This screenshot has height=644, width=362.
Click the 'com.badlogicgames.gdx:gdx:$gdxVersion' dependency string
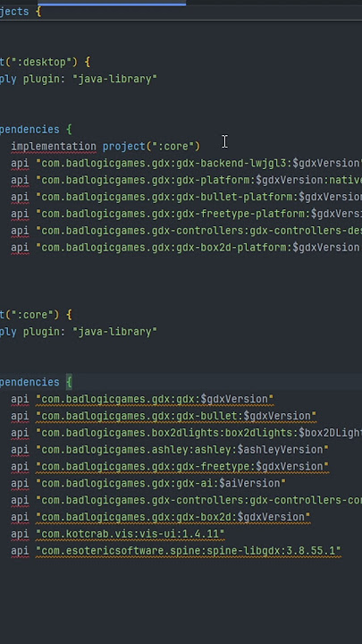click(x=155, y=399)
